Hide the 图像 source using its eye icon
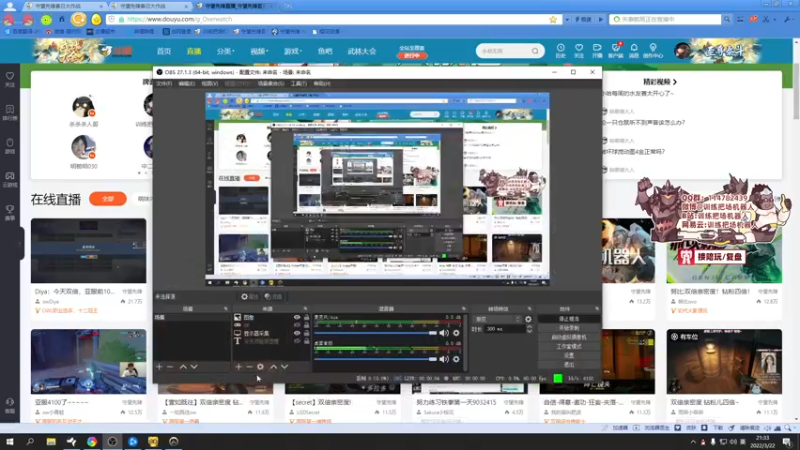This screenshot has height=450, width=800. 297,317
